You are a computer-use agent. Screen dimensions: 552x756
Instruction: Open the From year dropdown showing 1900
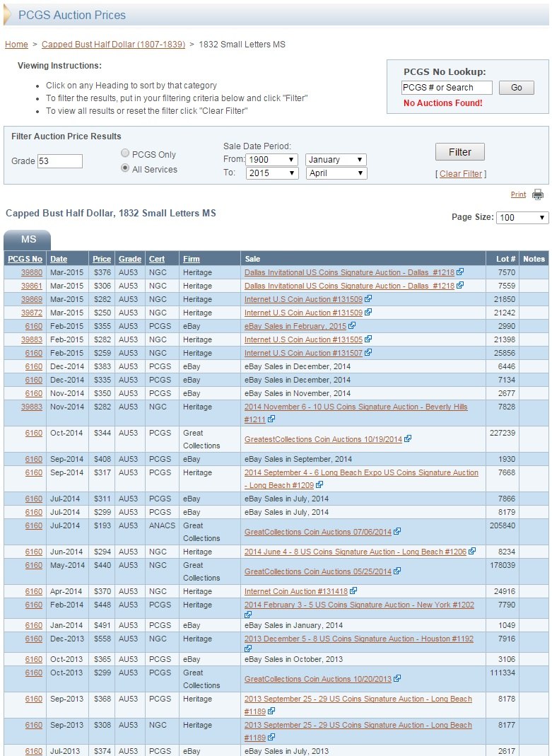click(272, 160)
